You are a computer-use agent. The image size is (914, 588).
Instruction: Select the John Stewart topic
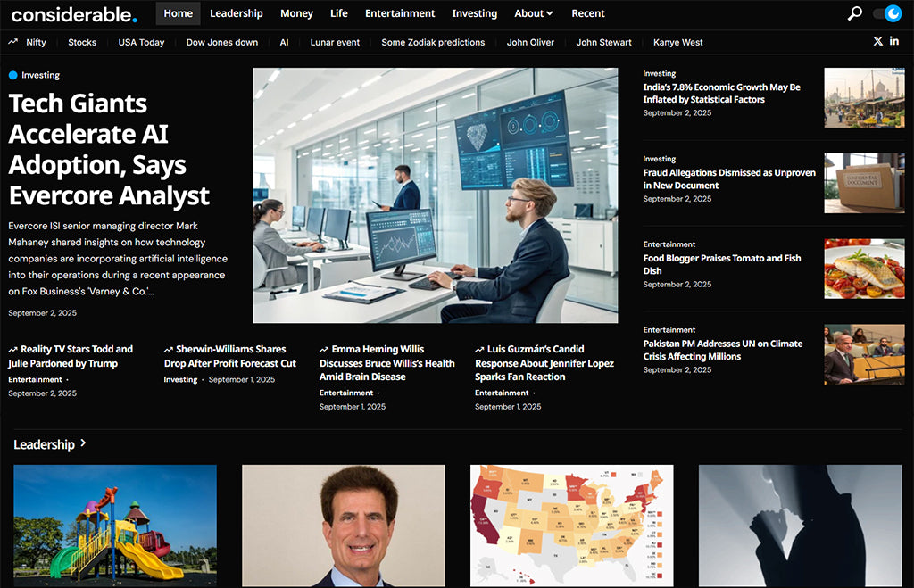(604, 42)
